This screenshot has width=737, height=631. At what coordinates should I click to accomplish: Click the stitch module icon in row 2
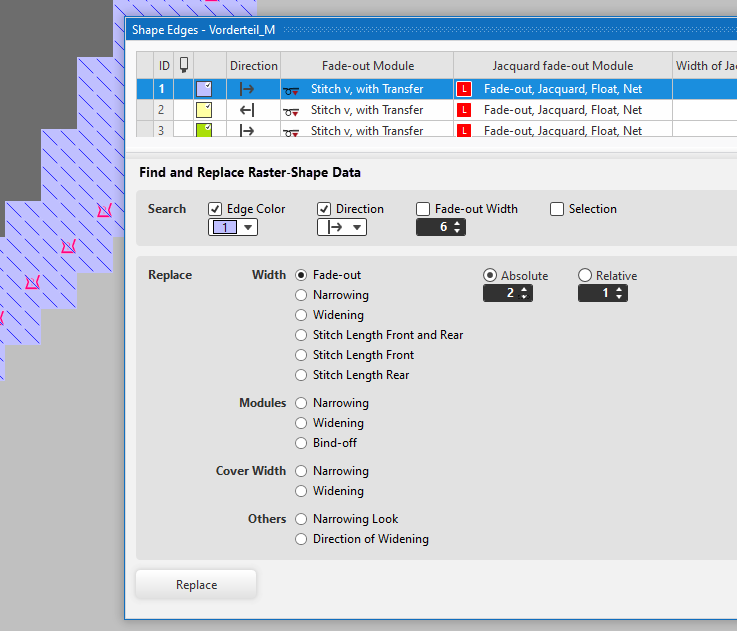(292, 111)
